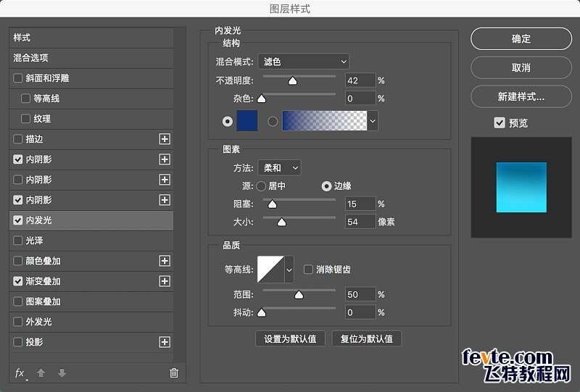Image resolution: width=580 pixels, height=392 pixels.
Task: Open the 图案叠加 settings row label
Action: click(43, 301)
